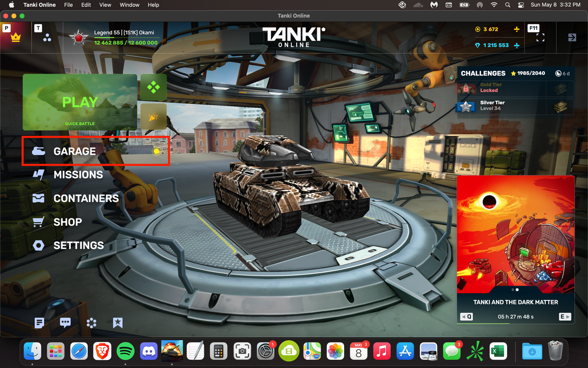Select the Silver Tier Level 34 row
The height and width of the screenshot is (368, 588).
(515, 106)
